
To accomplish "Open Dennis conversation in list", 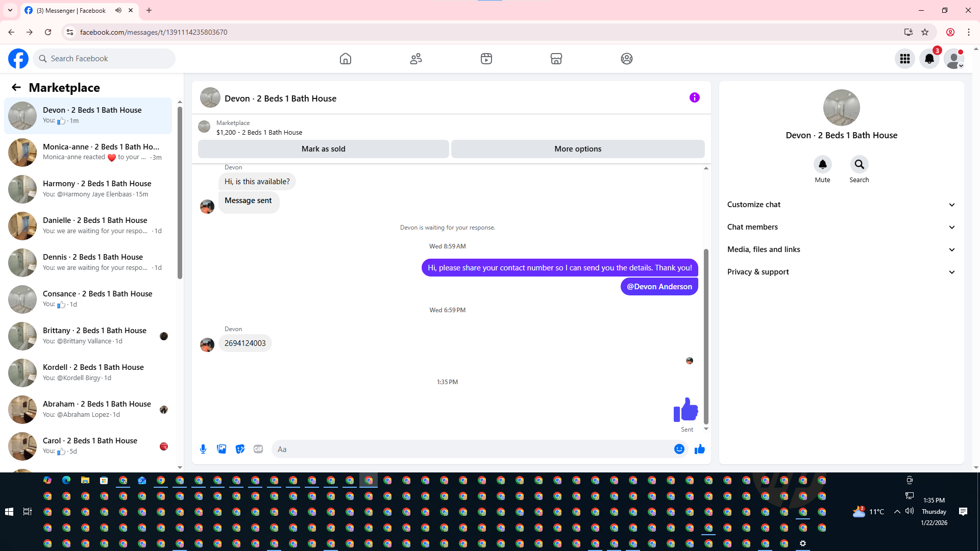I will [88, 262].
